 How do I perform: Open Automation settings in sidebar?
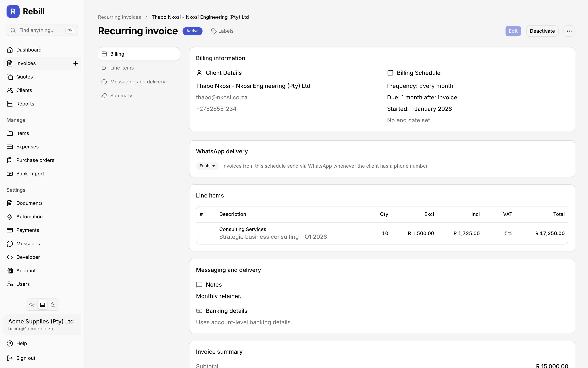[42, 217]
